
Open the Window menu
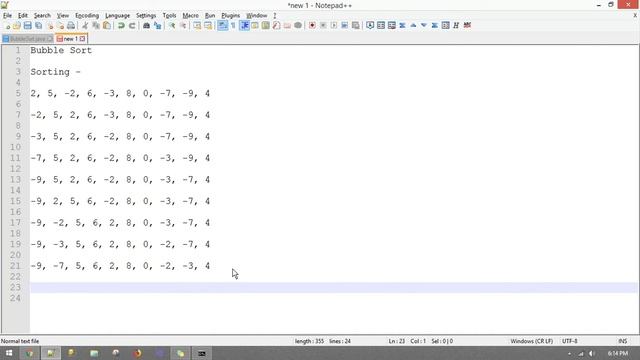(x=257, y=16)
